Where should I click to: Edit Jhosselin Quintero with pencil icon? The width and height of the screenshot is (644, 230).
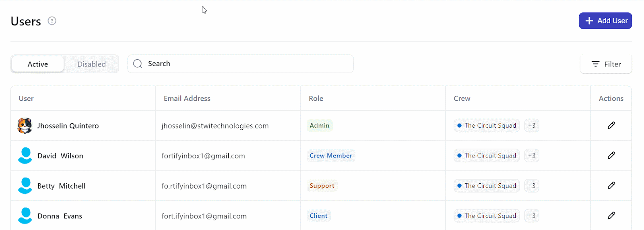pos(611,125)
